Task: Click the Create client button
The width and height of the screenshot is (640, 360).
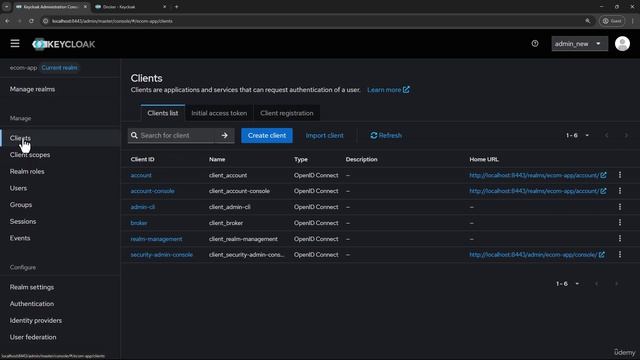Action: pyautogui.click(x=267, y=136)
